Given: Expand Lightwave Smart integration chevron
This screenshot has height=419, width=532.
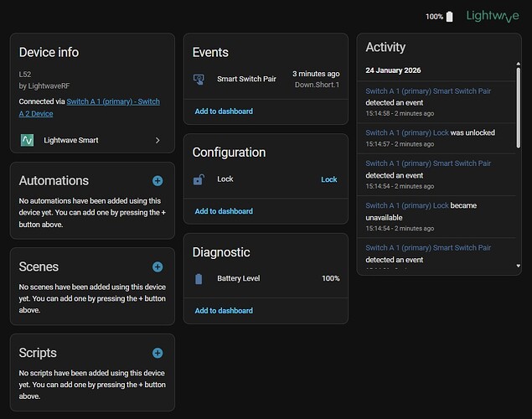Looking at the screenshot, I should click(x=158, y=140).
